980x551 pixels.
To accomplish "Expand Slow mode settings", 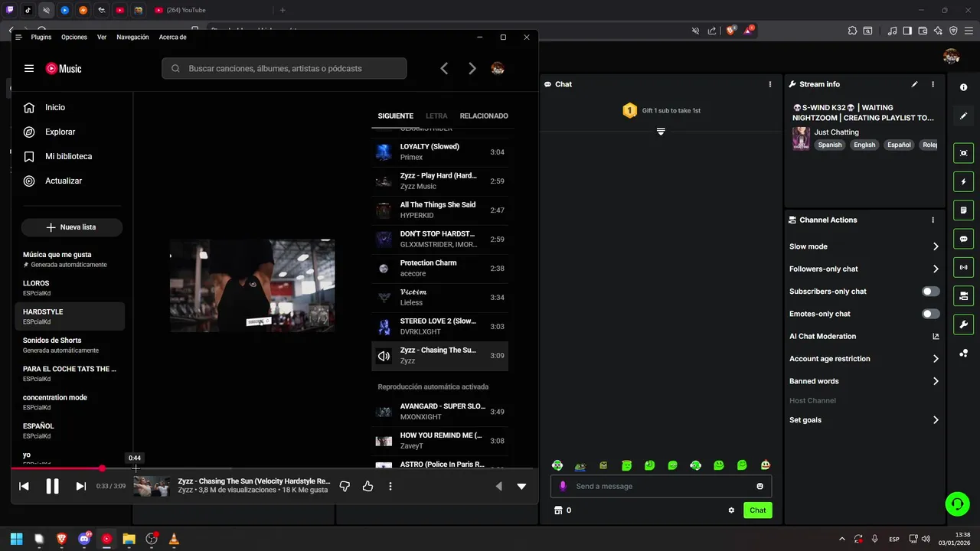I will pos(864,246).
